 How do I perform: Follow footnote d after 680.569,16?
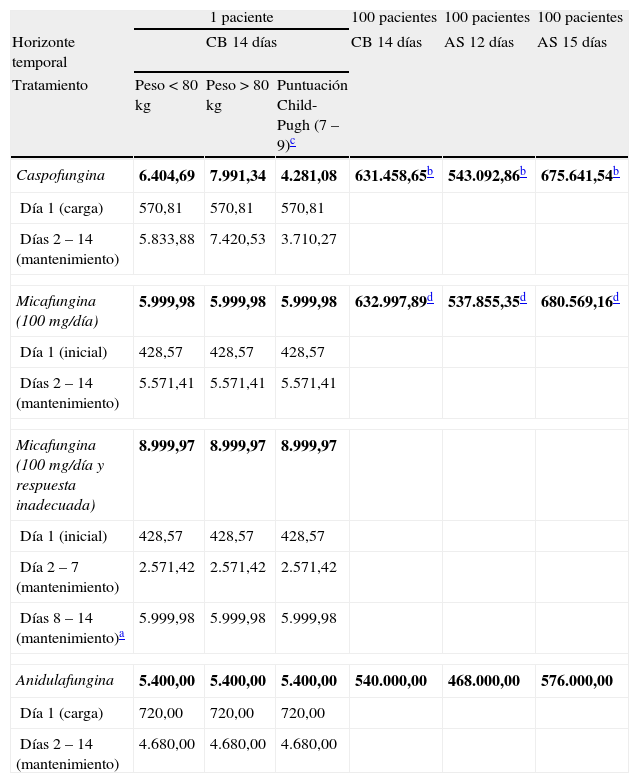pos(616,298)
